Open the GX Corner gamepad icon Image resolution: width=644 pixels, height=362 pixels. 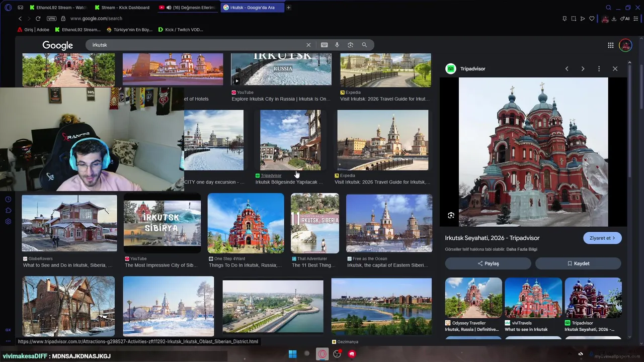click(x=20, y=8)
